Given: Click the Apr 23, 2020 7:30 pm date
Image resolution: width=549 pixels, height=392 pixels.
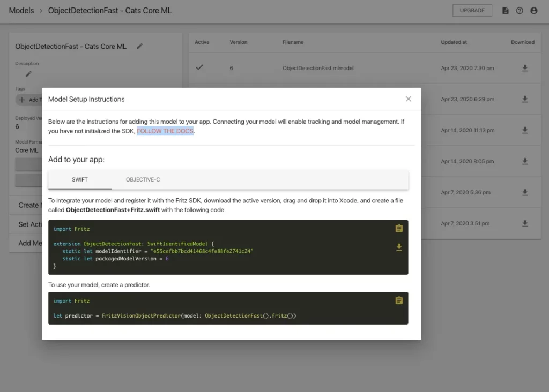Looking at the screenshot, I should pyautogui.click(x=468, y=68).
